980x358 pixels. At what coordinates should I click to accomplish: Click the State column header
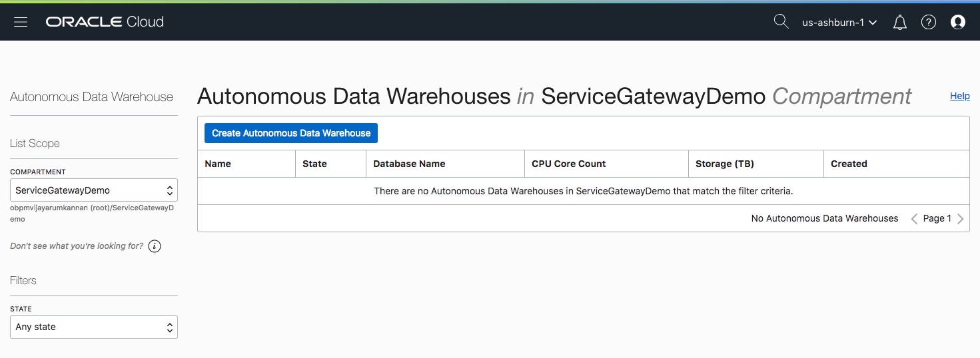coord(314,164)
